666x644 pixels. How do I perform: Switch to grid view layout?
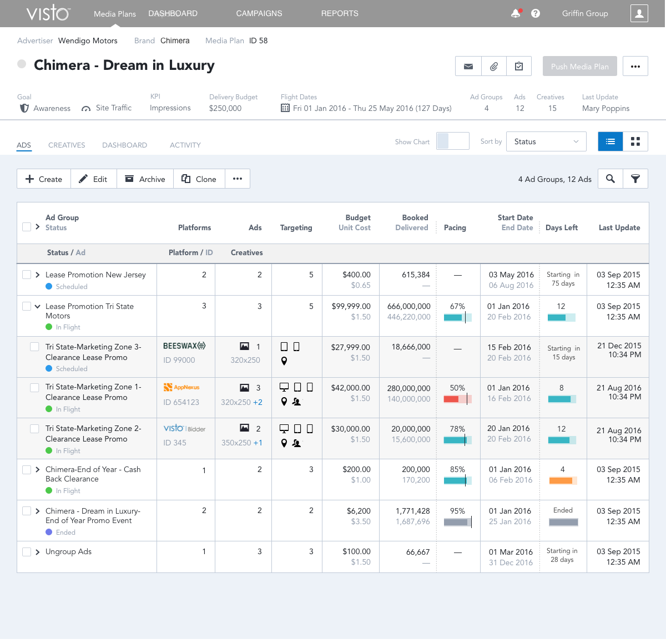(635, 141)
